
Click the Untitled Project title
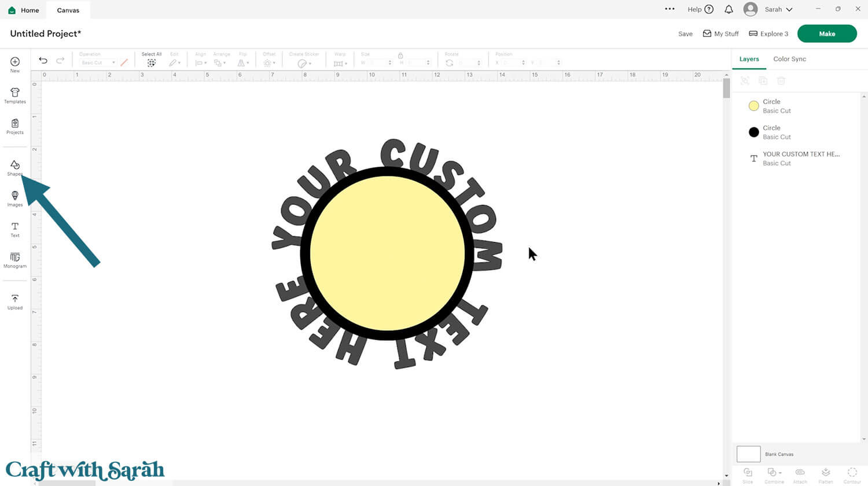pos(46,34)
